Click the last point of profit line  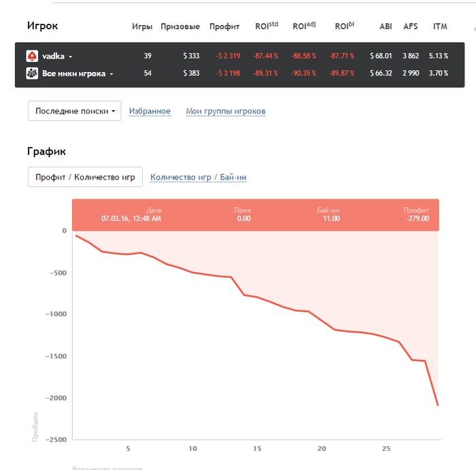(x=438, y=405)
